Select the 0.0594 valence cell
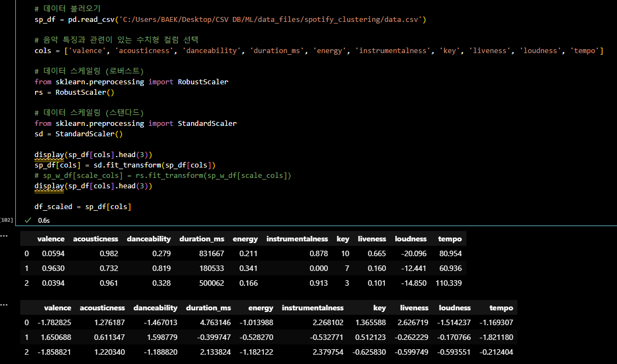Viewport: 617px width, 364px height. [53, 254]
